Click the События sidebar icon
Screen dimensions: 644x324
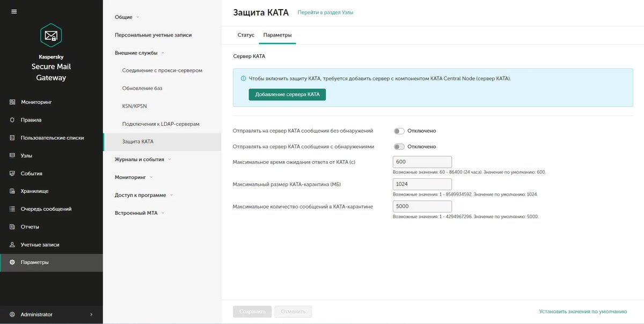point(12,174)
